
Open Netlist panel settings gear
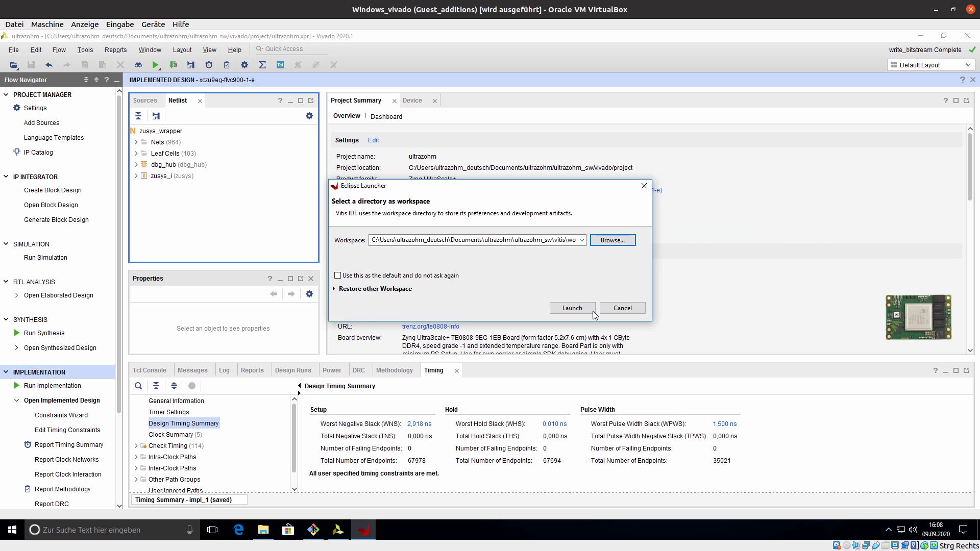(x=309, y=116)
